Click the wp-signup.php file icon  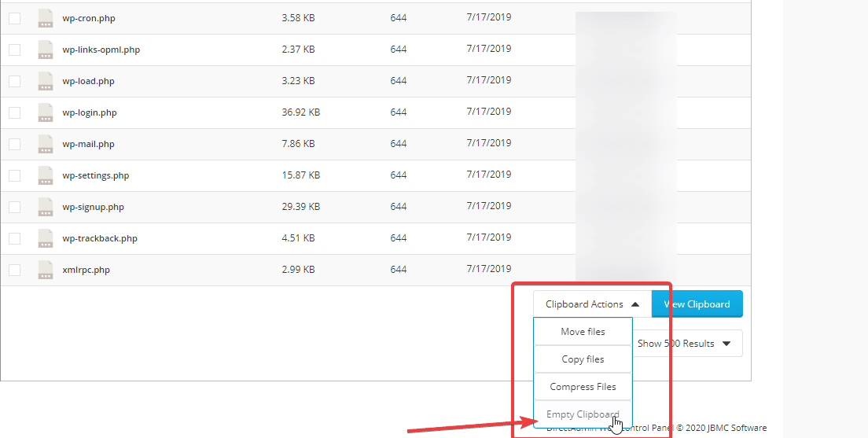point(46,207)
